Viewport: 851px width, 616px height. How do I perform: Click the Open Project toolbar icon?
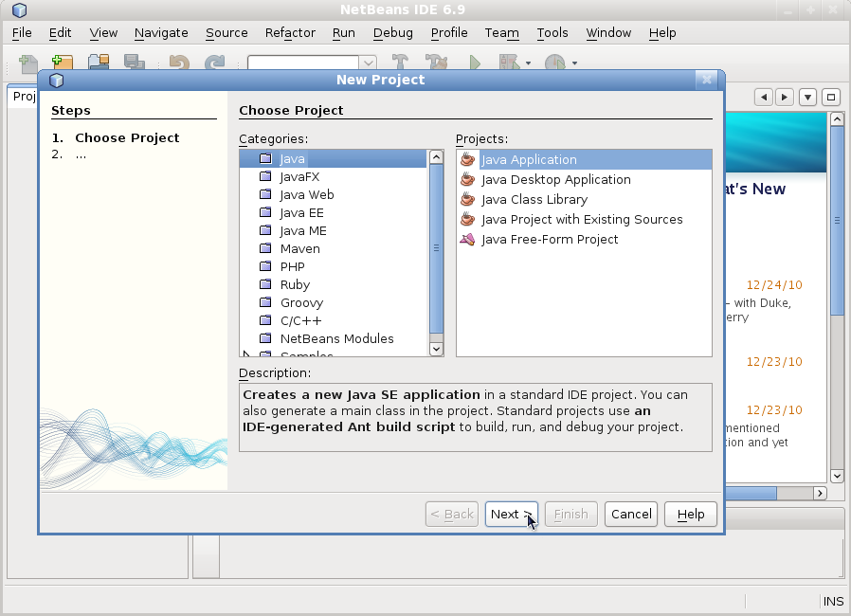click(x=99, y=63)
